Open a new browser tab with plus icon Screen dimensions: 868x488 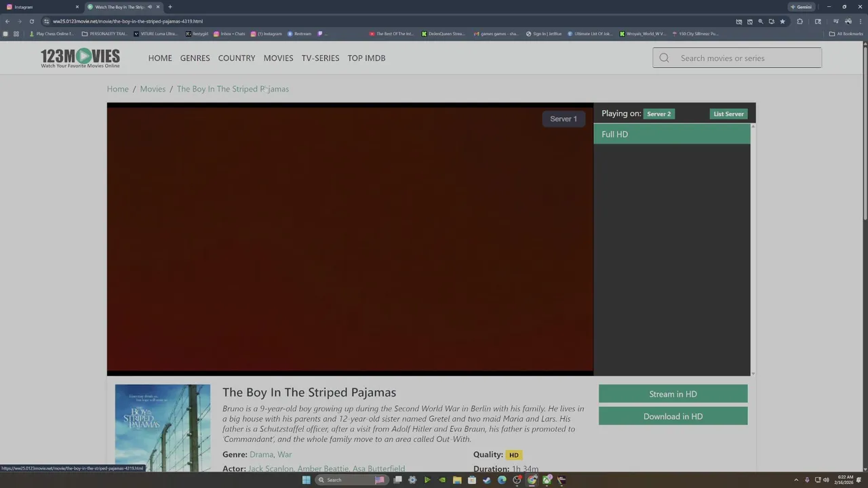click(x=170, y=7)
